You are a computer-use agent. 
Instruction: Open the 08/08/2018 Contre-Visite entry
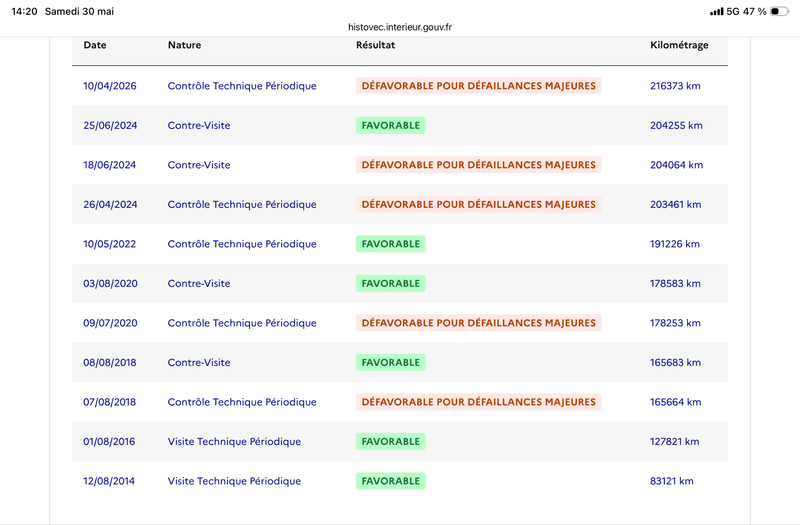pos(199,363)
